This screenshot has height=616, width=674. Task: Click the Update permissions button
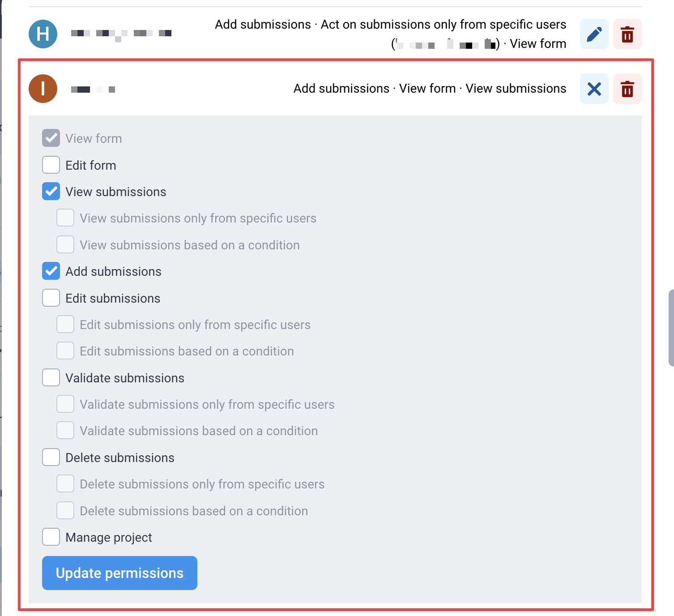119,573
